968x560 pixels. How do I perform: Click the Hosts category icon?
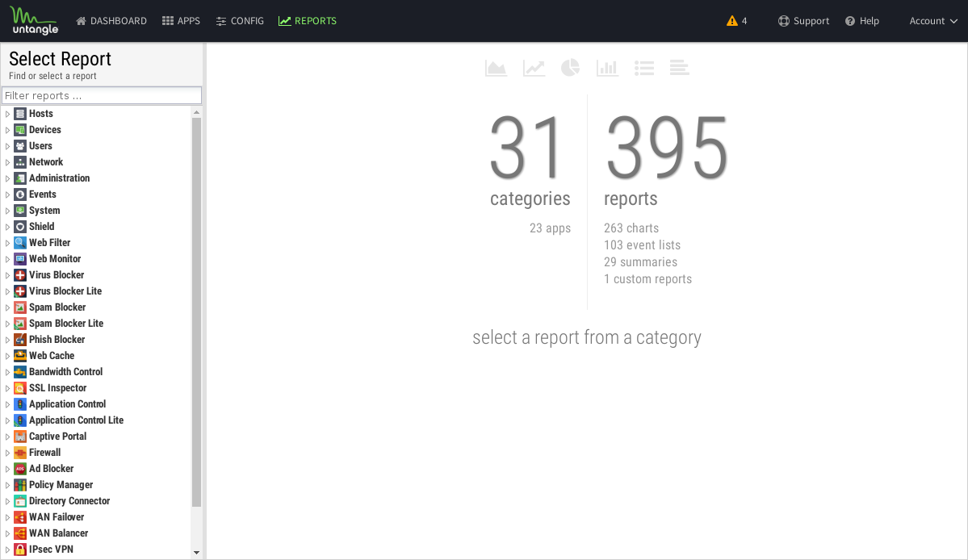[x=20, y=114]
